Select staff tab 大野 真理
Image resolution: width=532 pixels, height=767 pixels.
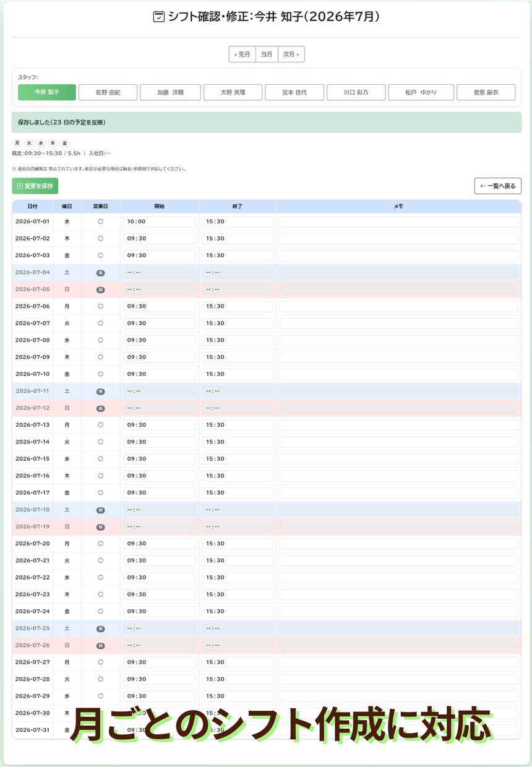(x=233, y=92)
